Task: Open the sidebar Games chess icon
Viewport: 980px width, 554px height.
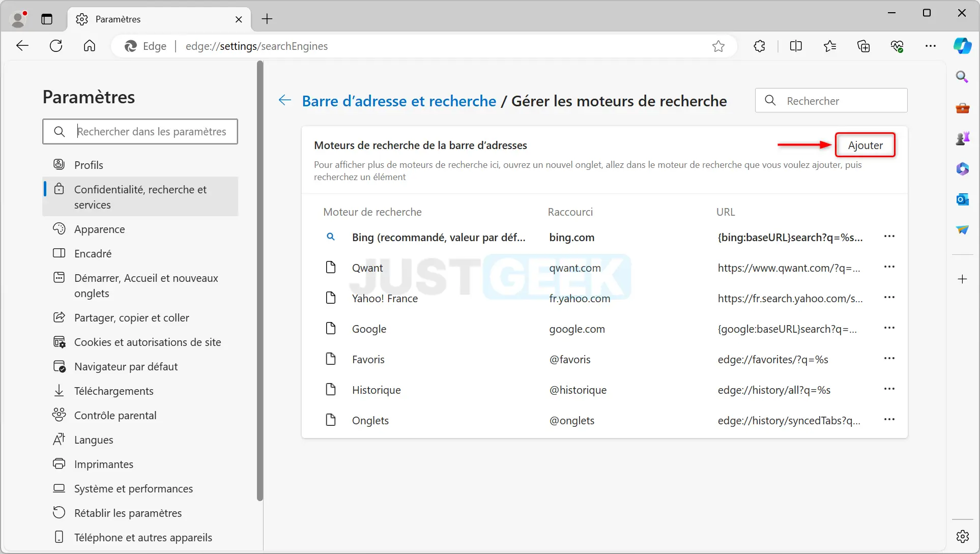Action: tap(962, 138)
